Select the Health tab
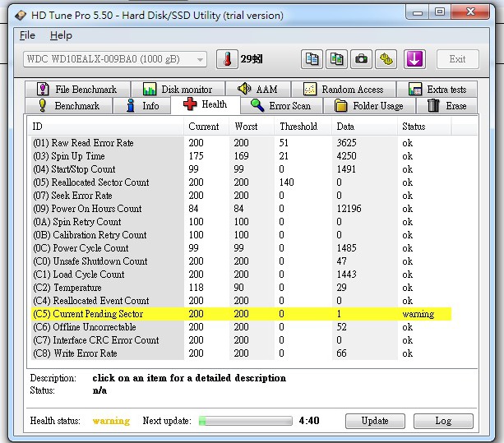504x443 pixels. coord(206,104)
